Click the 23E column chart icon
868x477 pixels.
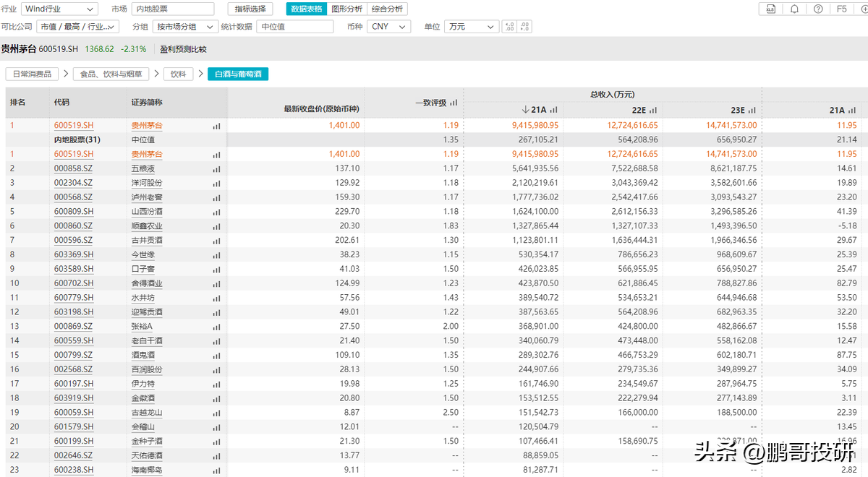pos(752,111)
